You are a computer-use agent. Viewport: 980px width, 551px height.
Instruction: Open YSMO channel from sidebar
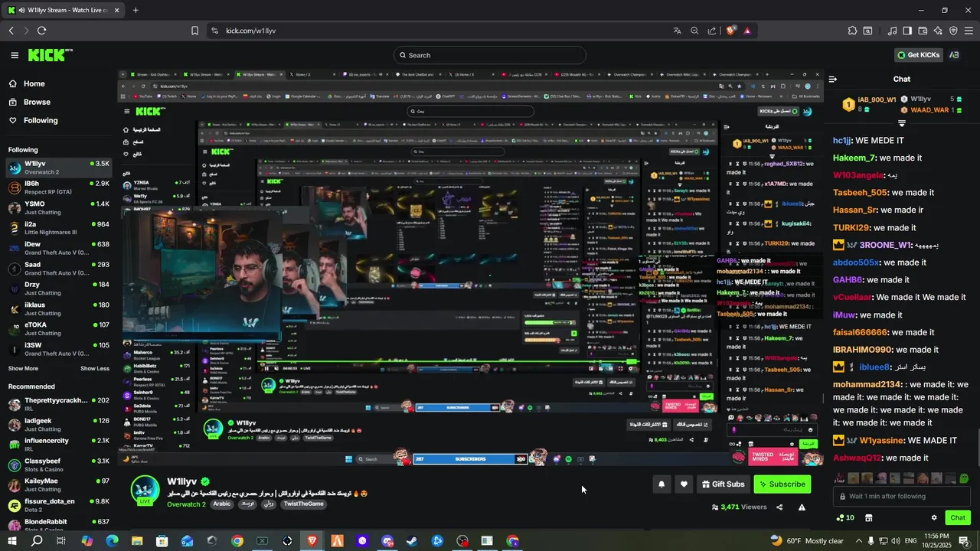[59, 207]
